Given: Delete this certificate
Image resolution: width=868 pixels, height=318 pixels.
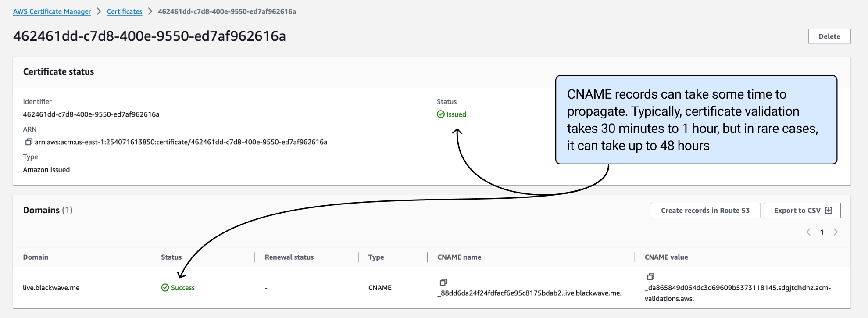Looking at the screenshot, I should click(829, 36).
